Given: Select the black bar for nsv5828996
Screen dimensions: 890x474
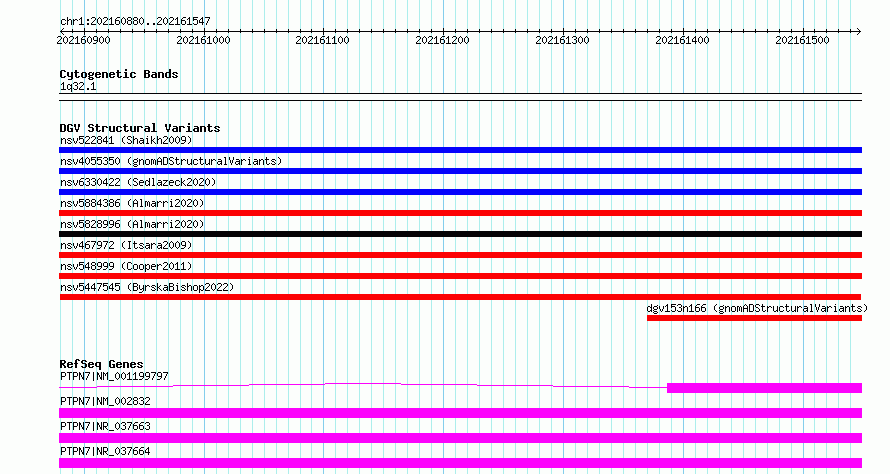Looking at the screenshot, I should point(460,234).
